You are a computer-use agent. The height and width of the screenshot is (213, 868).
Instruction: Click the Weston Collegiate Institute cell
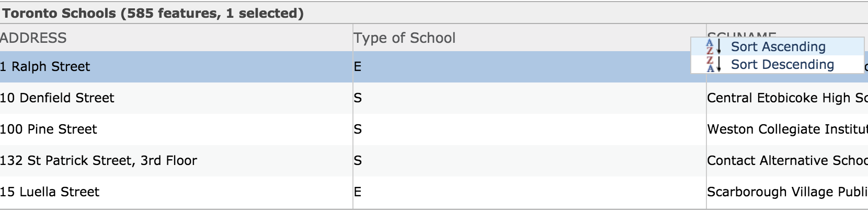point(787,129)
